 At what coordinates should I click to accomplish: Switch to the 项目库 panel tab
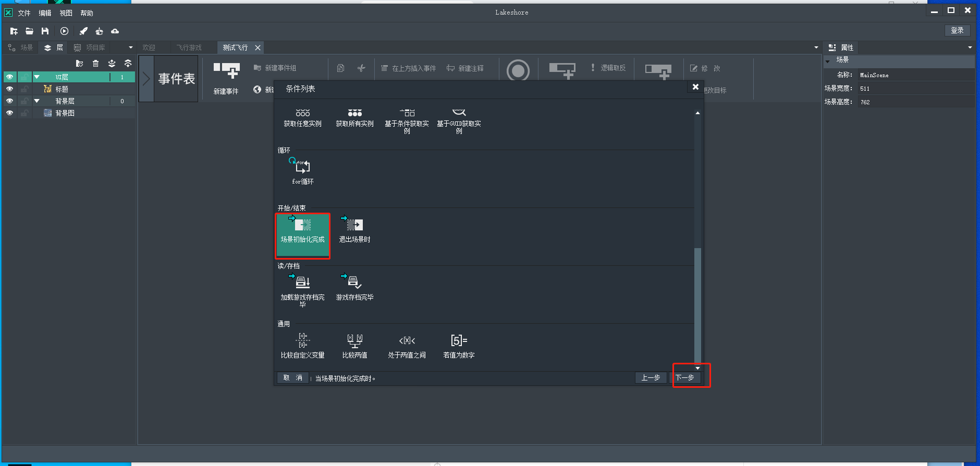(90, 47)
